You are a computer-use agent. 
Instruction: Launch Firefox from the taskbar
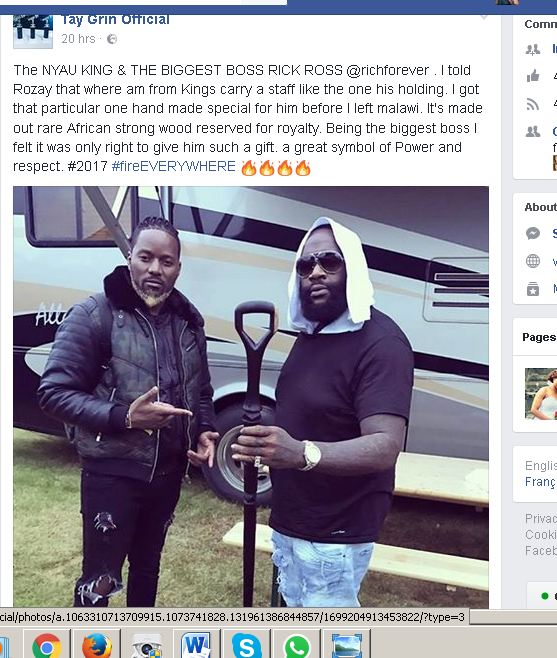pos(97,645)
